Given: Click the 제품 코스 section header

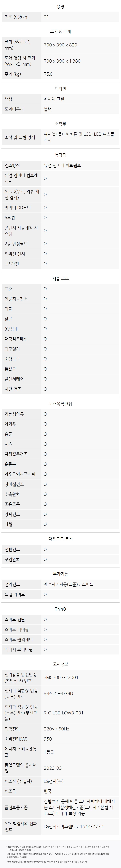Looking at the screenshot, I should pyautogui.click(x=60, y=279).
